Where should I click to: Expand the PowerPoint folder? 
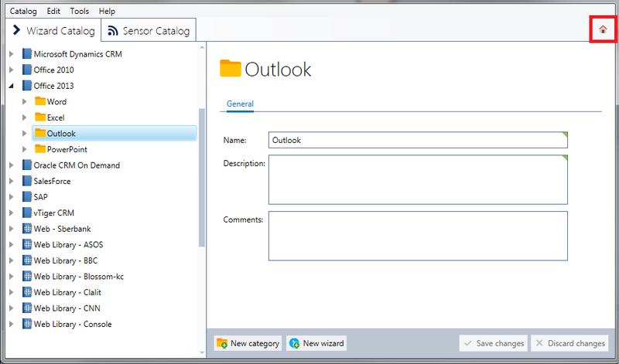pos(25,149)
